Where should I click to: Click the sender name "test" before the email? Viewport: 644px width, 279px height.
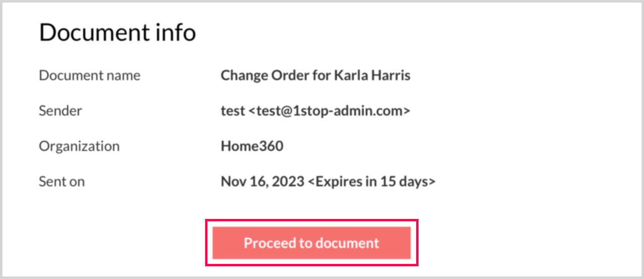233,111
